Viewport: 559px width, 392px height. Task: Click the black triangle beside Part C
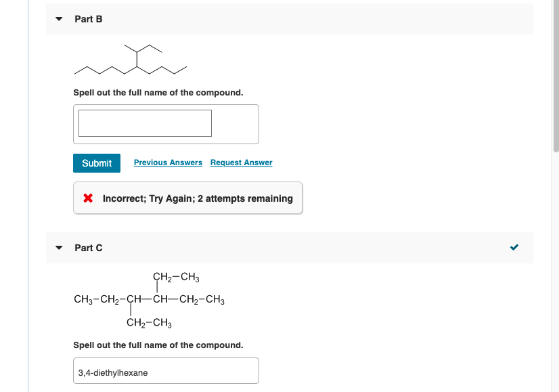(x=59, y=248)
